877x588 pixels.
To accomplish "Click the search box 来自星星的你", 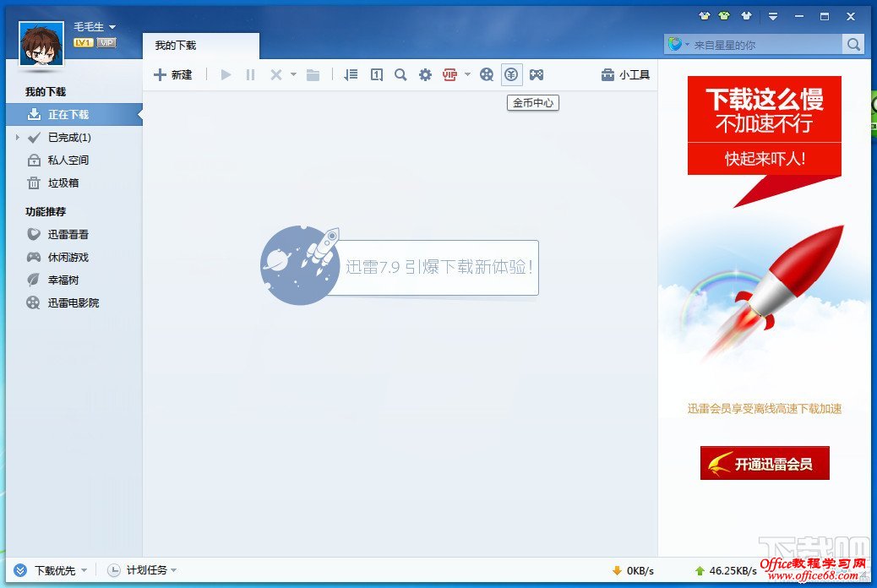I will click(765, 45).
